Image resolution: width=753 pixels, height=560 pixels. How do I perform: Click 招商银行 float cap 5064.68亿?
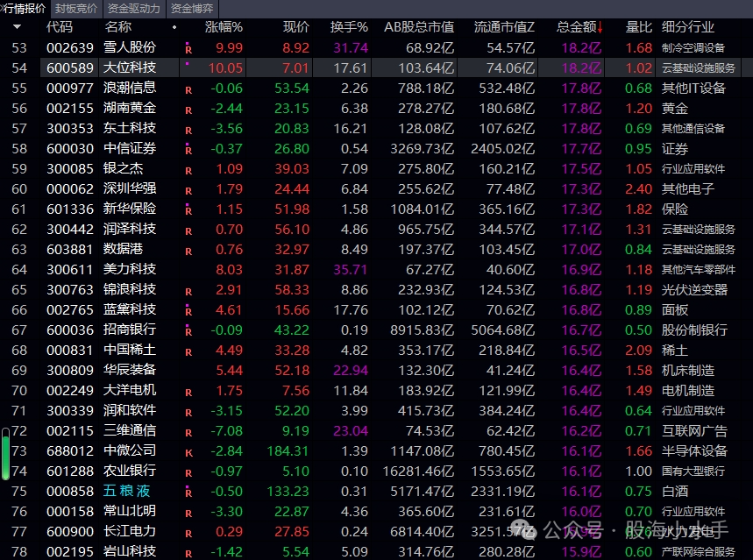tap(503, 330)
